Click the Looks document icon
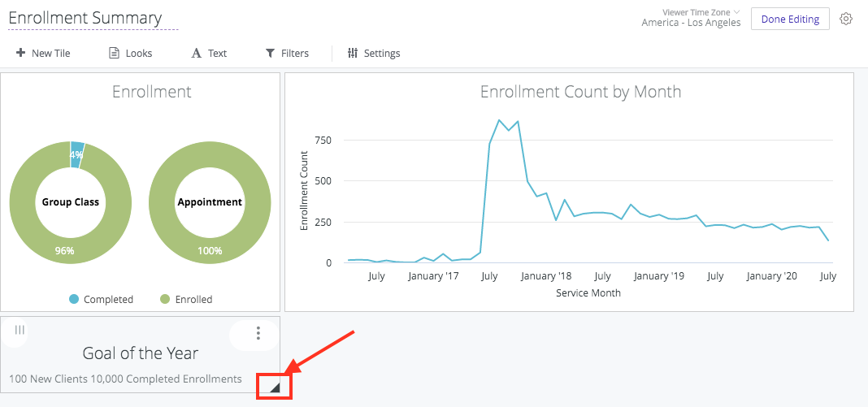Image resolution: width=868 pixels, height=407 pixels. pyautogui.click(x=115, y=53)
